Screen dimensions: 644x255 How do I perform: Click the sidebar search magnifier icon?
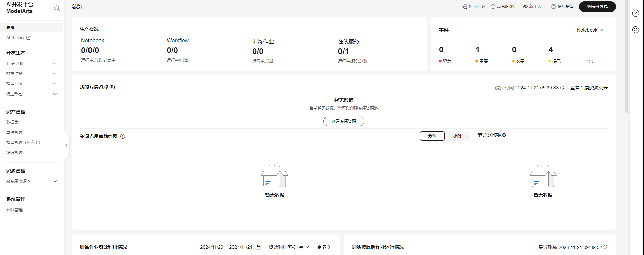(x=57, y=8)
